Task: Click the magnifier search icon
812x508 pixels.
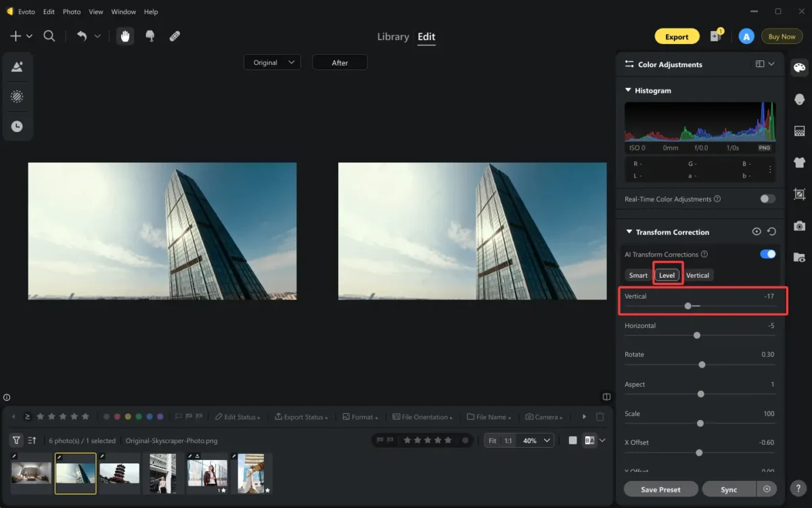Action: click(49, 37)
